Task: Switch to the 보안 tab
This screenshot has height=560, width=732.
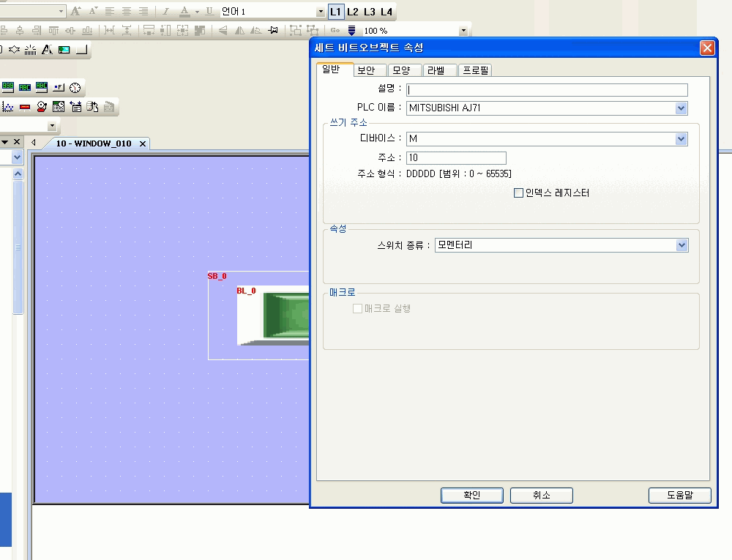Action: tap(366, 70)
